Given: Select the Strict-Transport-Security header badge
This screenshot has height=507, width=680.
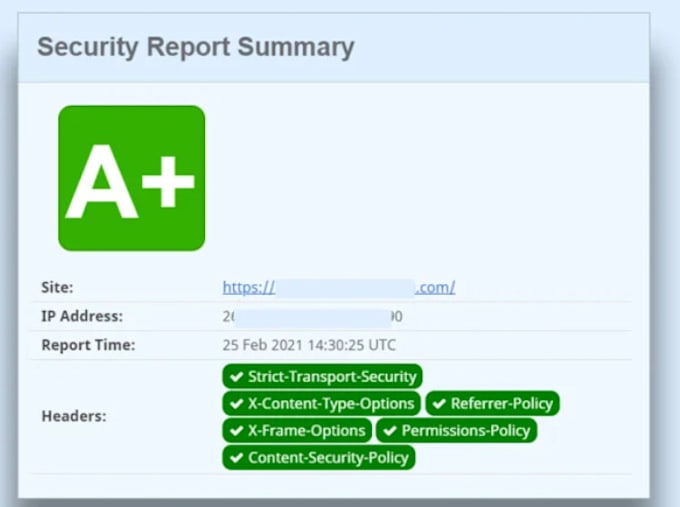Looking at the screenshot, I should tap(322, 376).
